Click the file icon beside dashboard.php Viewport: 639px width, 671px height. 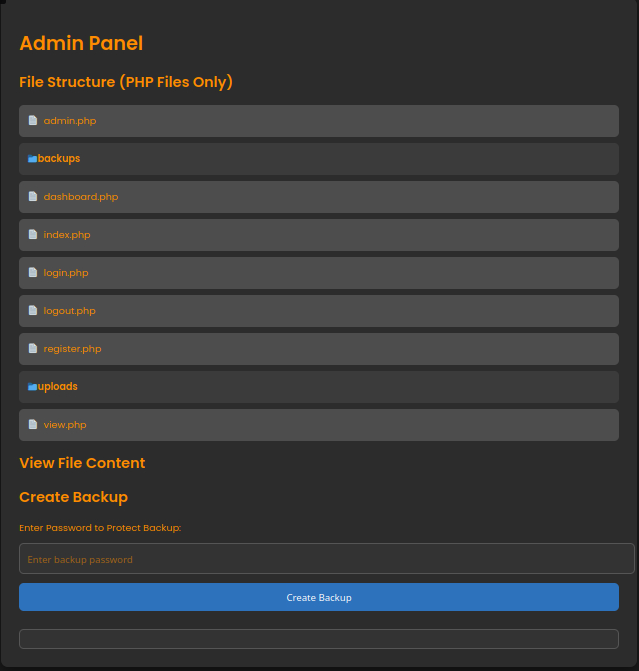pyautogui.click(x=33, y=197)
